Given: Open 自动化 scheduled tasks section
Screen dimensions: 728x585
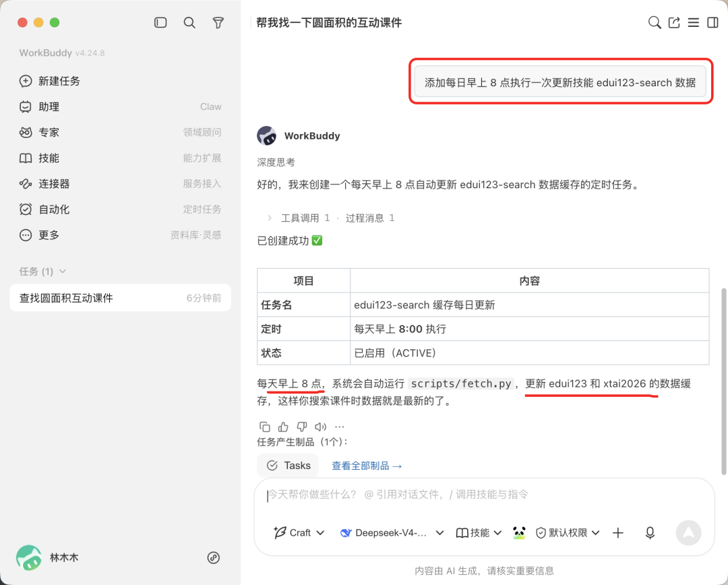Looking at the screenshot, I should pyautogui.click(x=120, y=210).
